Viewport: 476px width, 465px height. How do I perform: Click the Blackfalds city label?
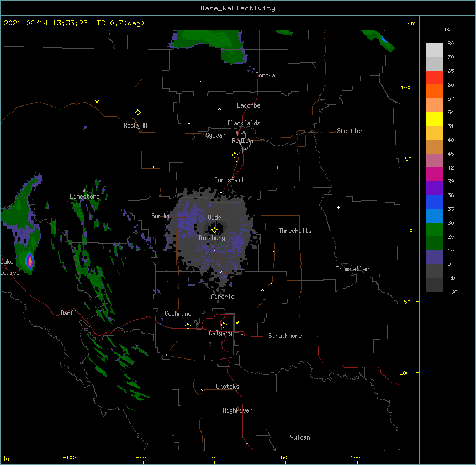point(244,123)
